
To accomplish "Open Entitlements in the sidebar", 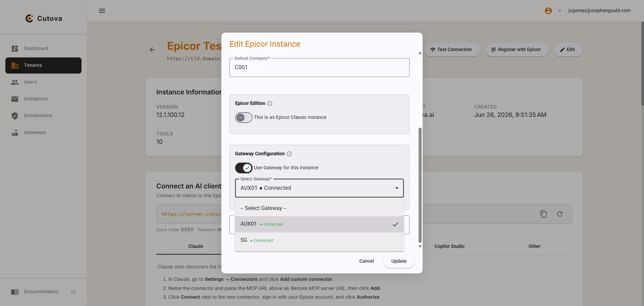I will click(x=43, y=116).
